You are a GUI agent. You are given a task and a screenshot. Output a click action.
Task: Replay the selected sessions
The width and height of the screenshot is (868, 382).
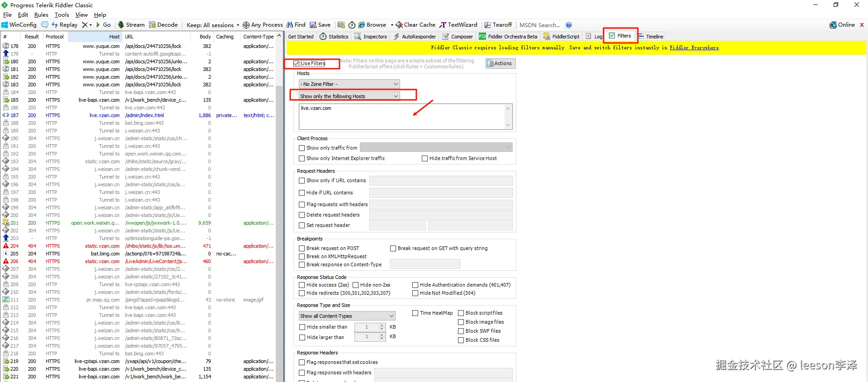point(64,25)
